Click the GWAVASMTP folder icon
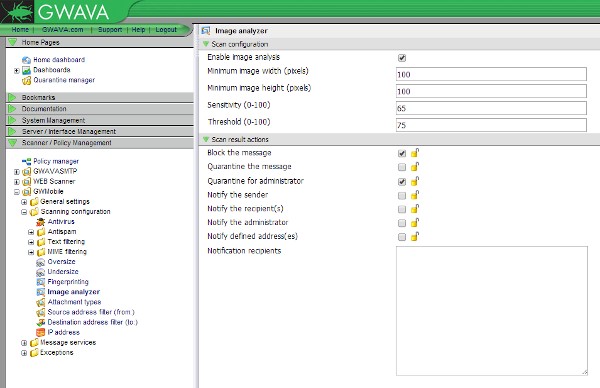 [x=26, y=171]
